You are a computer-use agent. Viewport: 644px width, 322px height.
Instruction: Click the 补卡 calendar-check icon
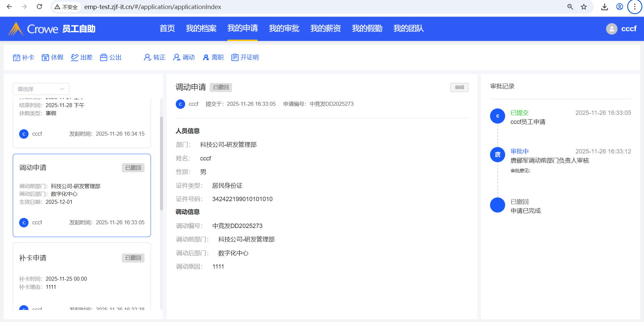(x=16, y=57)
